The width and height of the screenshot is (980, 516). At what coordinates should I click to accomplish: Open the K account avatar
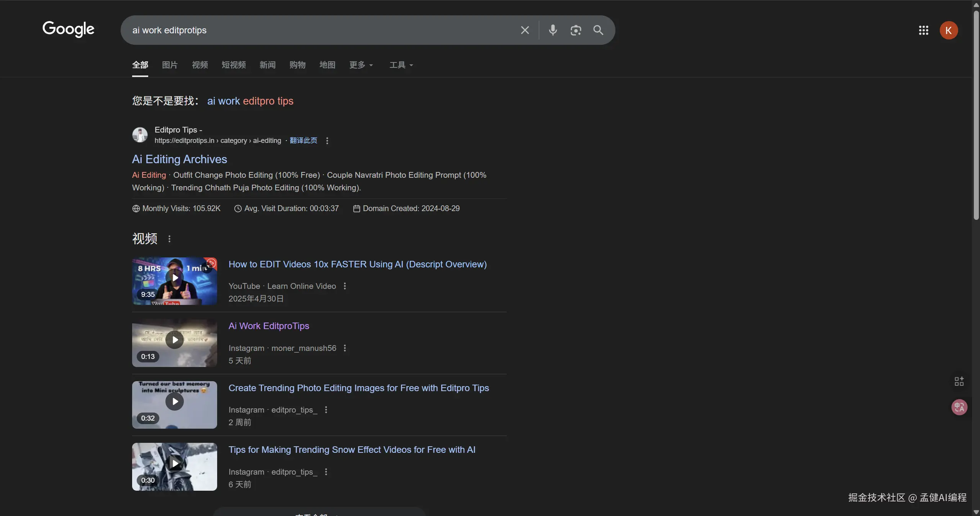(948, 30)
